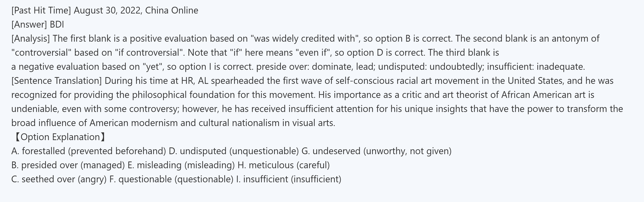Click the quoted phrase "even if"
Screen dimensions: 644x202
click(312, 53)
